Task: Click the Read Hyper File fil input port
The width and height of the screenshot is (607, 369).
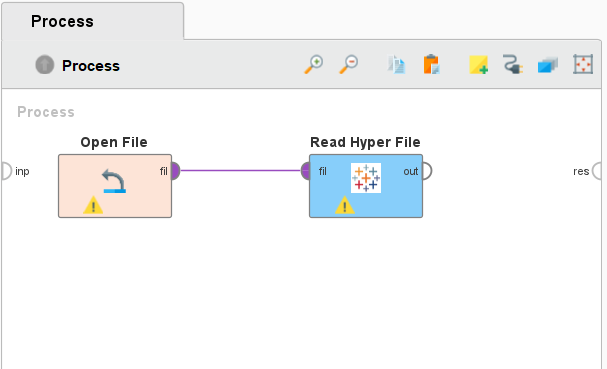Action: (x=306, y=171)
